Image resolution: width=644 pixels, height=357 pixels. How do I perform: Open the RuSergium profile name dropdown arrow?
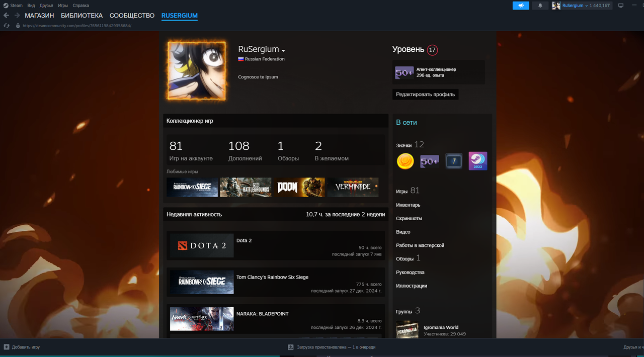tap(283, 51)
